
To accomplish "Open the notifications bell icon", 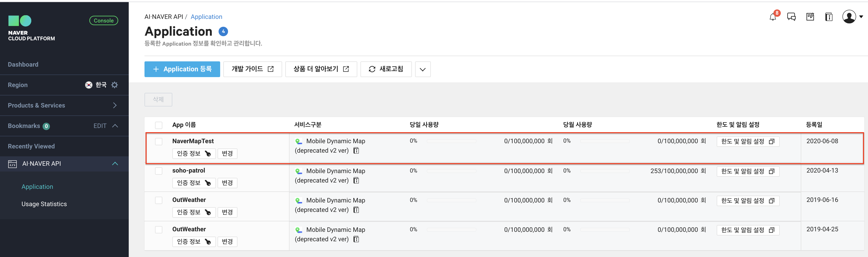I will [x=773, y=17].
